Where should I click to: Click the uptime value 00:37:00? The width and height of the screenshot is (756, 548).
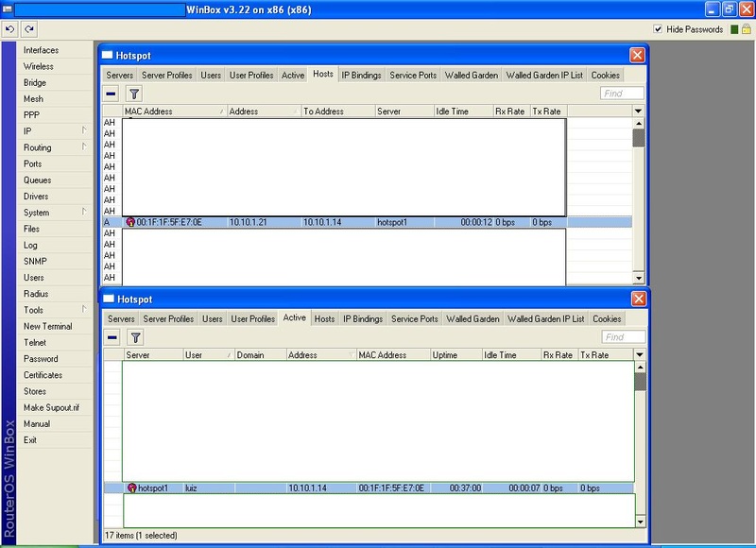coord(465,488)
